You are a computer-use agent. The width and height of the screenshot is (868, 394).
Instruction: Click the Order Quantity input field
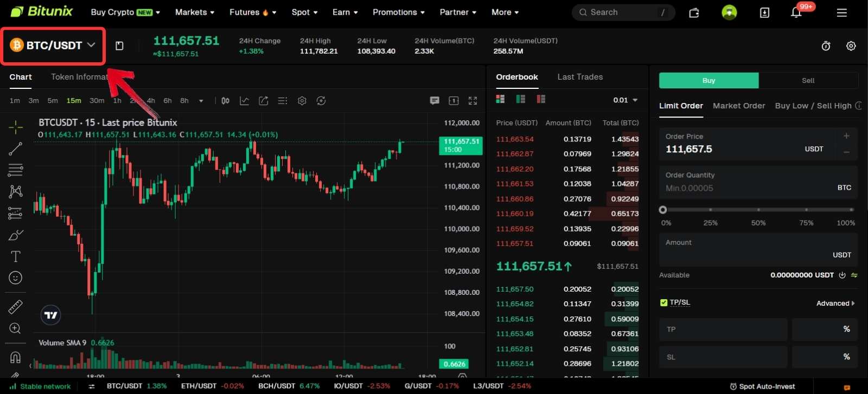758,182
